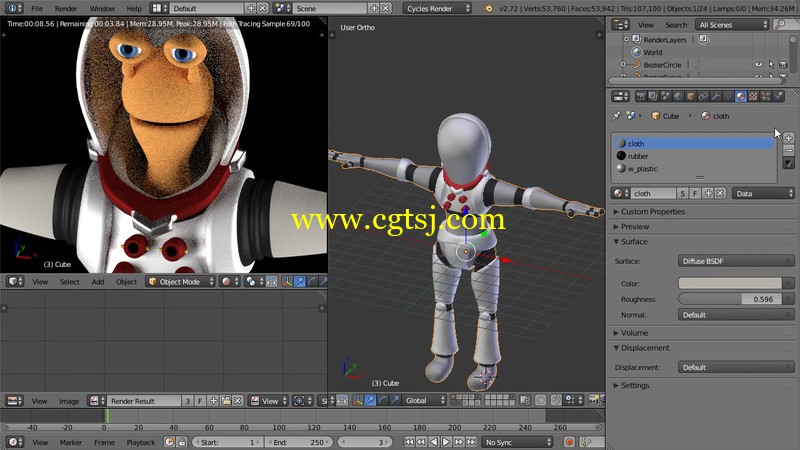Add a new material slot
800x450 pixels.
tap(788, 138)
